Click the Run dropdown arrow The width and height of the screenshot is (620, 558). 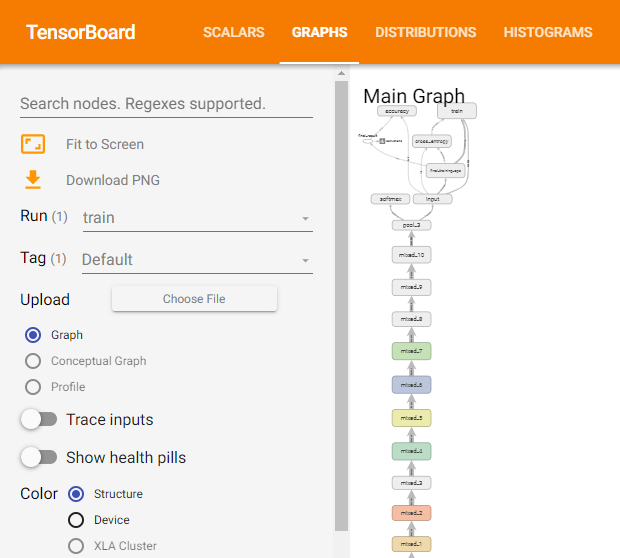(305, 218)
